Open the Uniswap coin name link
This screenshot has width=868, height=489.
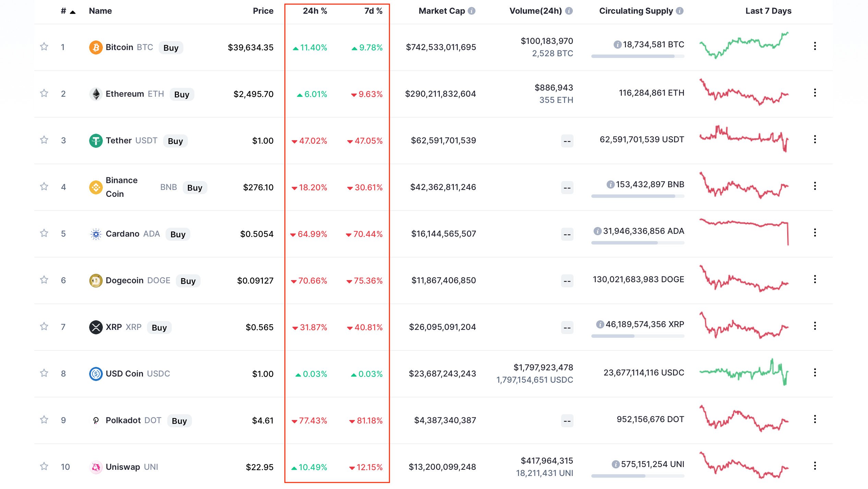point(123,467)
